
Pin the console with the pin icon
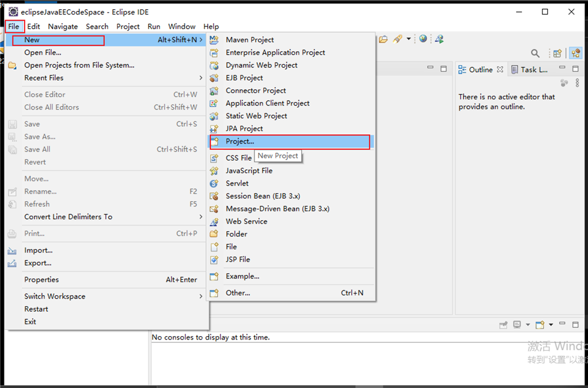pyautogui.click(x=503, y=325)
